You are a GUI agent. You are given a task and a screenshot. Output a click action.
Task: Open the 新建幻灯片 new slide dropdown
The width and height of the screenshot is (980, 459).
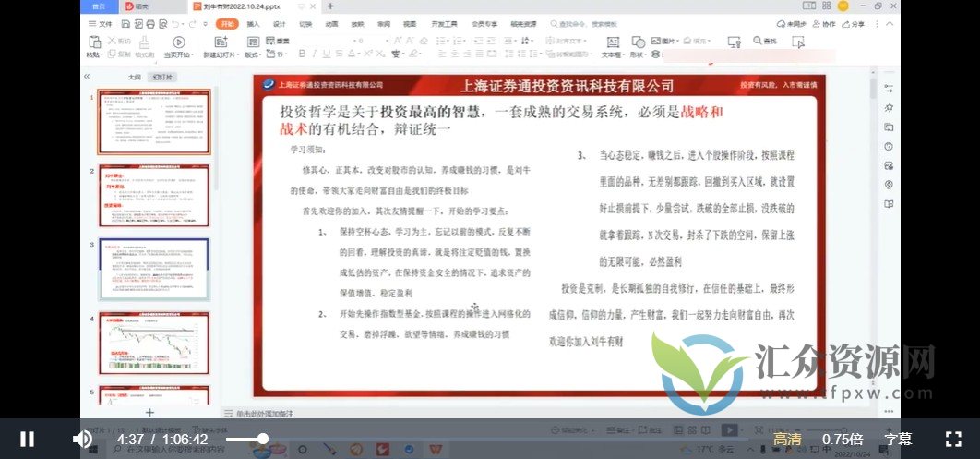click(220, 55)
